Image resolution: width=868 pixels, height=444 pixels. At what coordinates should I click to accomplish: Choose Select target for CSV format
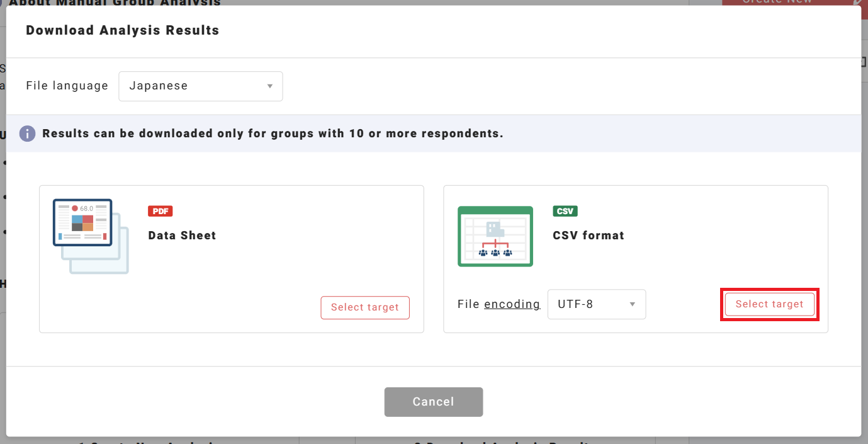[770, 304]
